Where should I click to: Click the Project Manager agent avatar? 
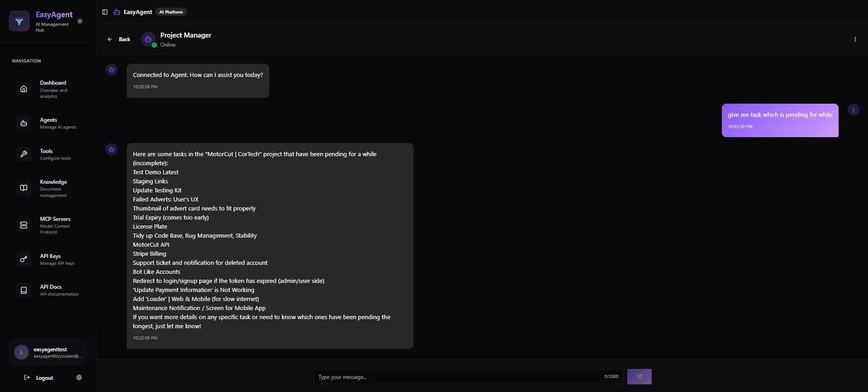pos(148,39)
